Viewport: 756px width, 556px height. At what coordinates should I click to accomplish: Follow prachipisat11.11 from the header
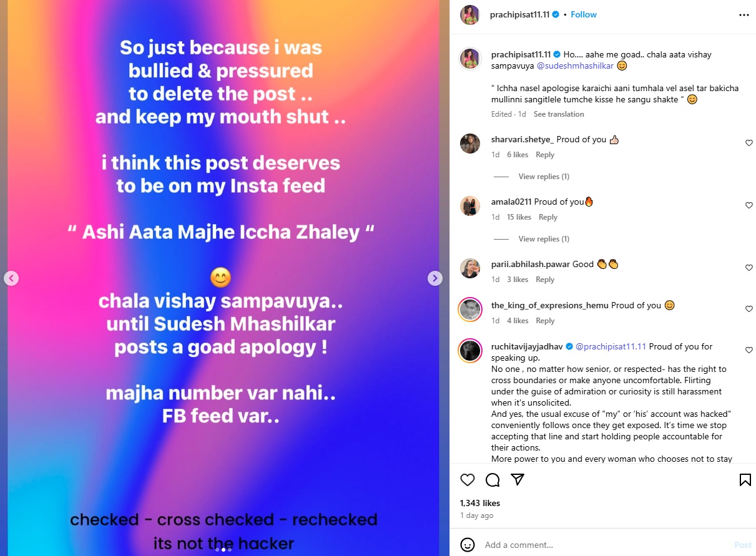[x=584, y=14]
